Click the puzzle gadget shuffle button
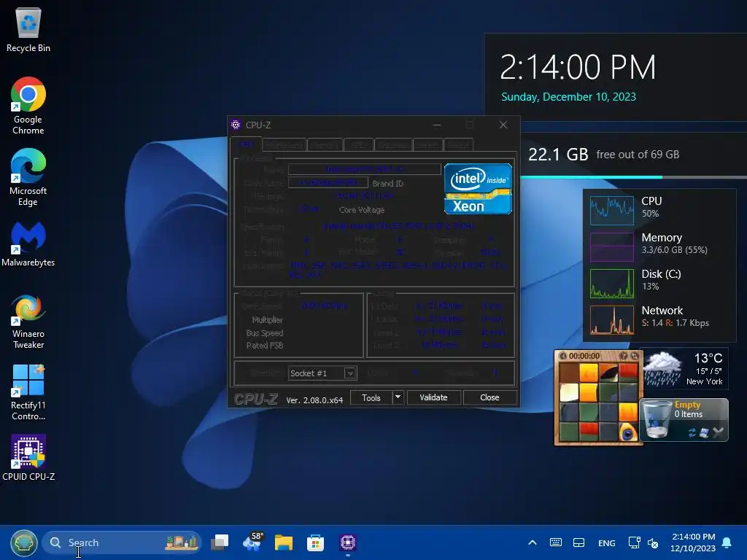This screenshot has height=560, width=747. 634,356
